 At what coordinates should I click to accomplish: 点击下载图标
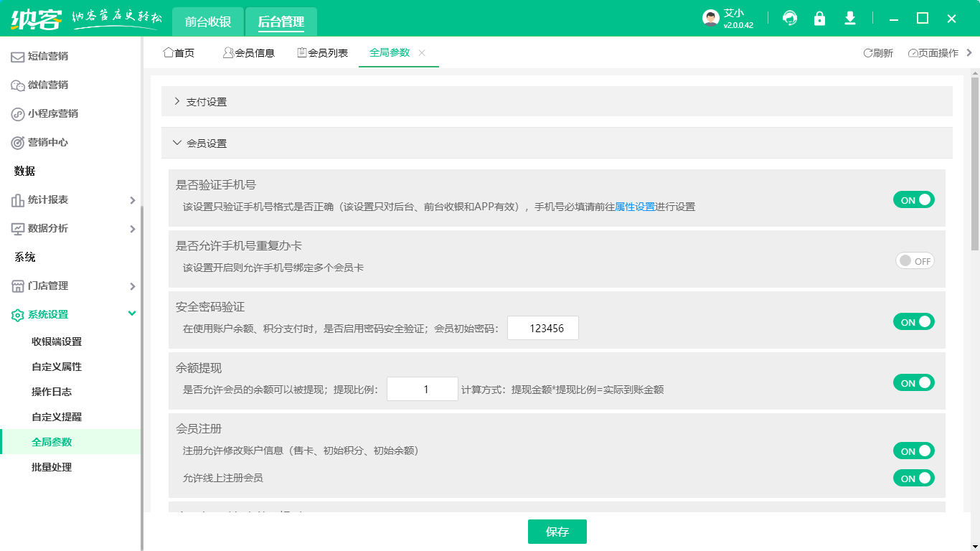click(x=849, y=18)
